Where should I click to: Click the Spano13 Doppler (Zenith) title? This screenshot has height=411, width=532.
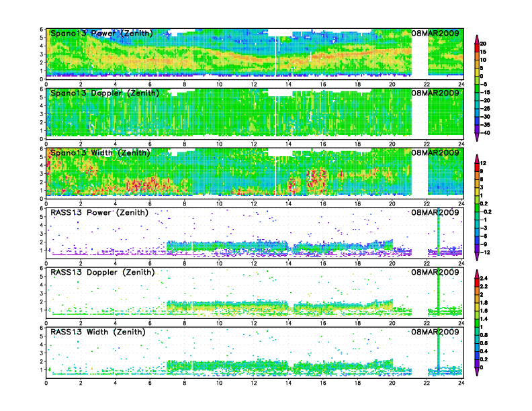[105, 93]
